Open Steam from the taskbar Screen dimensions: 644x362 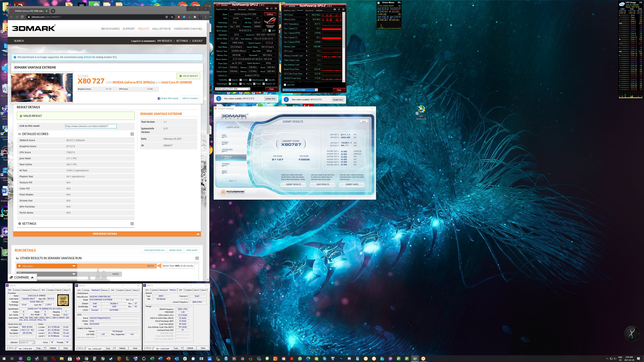coord(111,358)
